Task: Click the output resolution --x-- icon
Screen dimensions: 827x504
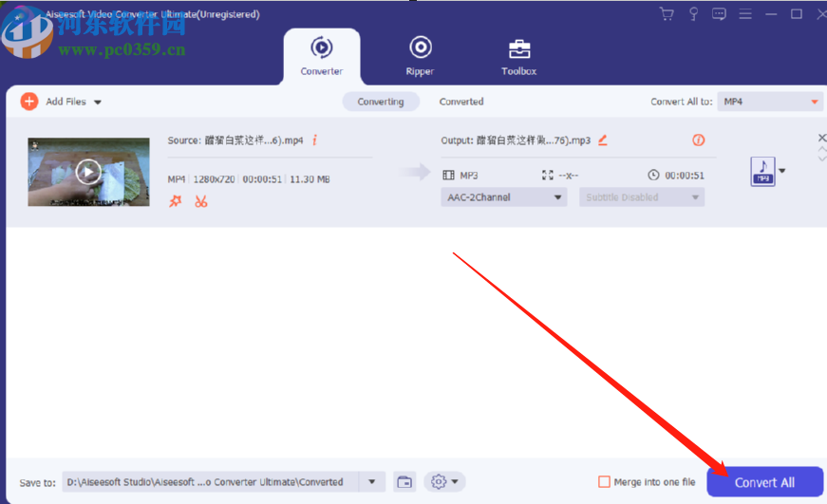Action: pyautogui.click(x=548, y=175)
